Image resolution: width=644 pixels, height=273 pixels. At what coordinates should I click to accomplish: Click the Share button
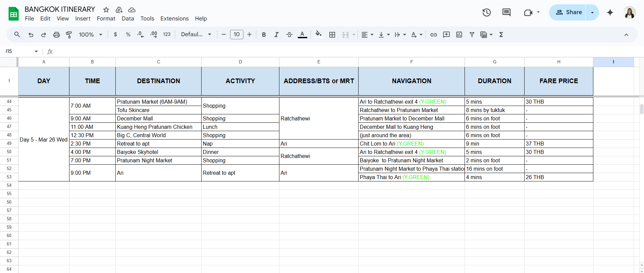[x=569, y=12]
